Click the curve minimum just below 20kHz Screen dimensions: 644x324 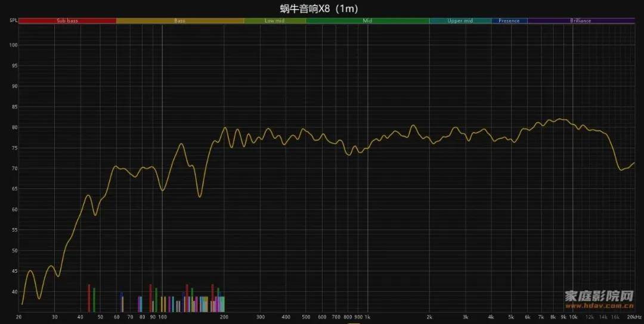[621, 170]
